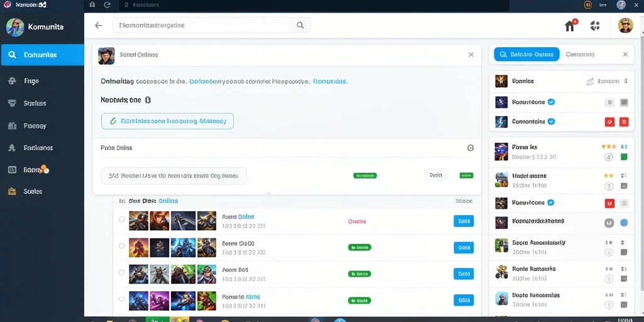Click the blue button in the first game row

tap(464, 221)
